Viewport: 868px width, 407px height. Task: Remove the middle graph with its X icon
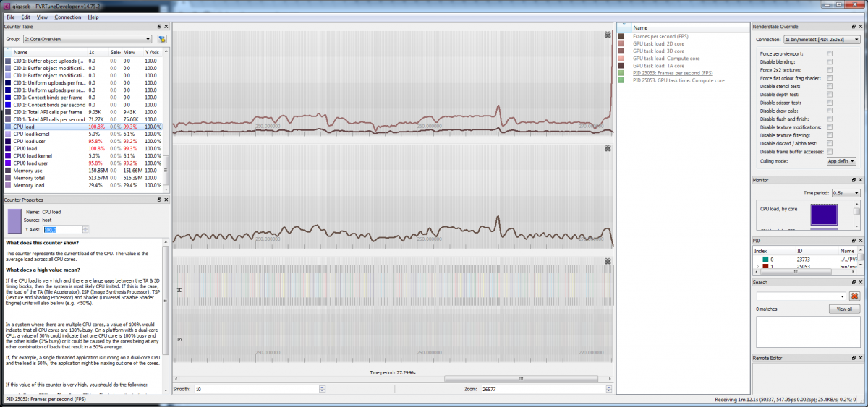coord(608,149)
